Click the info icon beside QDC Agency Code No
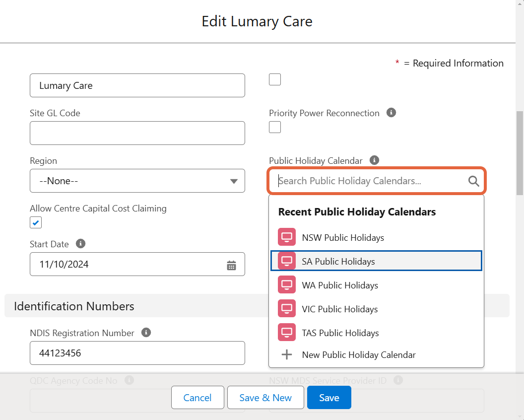The height and width of the screenshot is (420, 524). pos(130,380)
